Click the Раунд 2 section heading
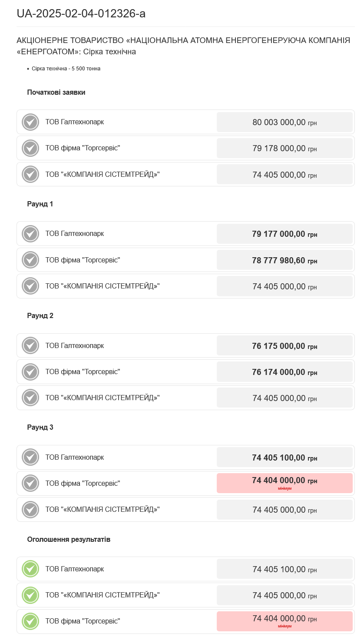The image size is (364, 640). click(40, 315)
